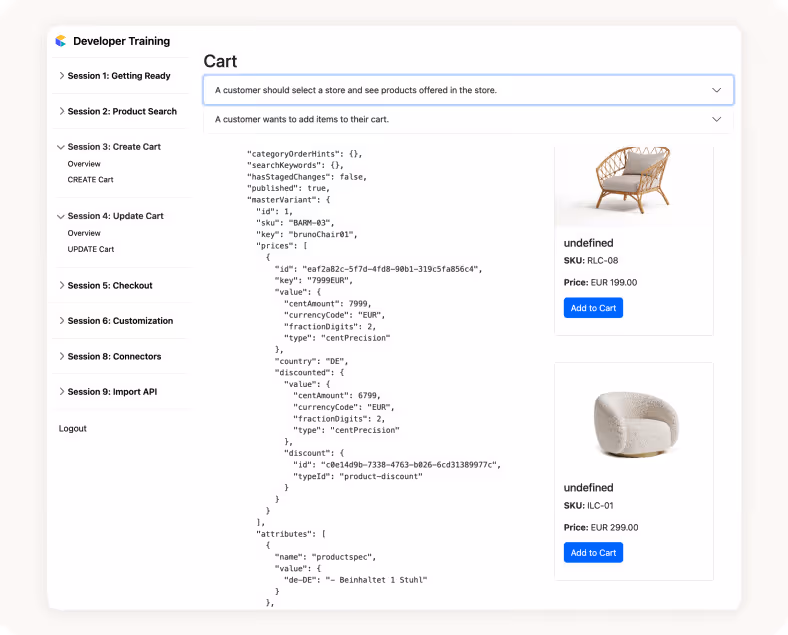Open chevron of add items to cart accordion

point(717,119)
